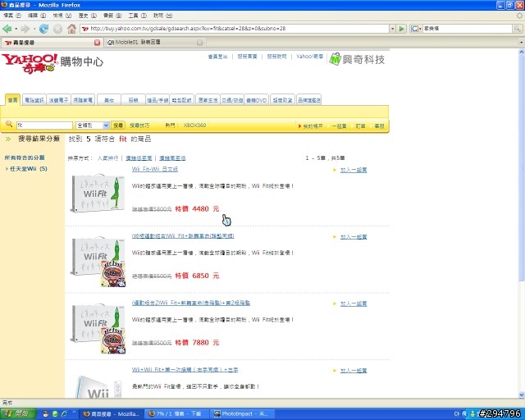The height and width of the screenshot is (420, 525).
Task: Reload the page with the Refresh icon
Action: click(x=43, y=29)
